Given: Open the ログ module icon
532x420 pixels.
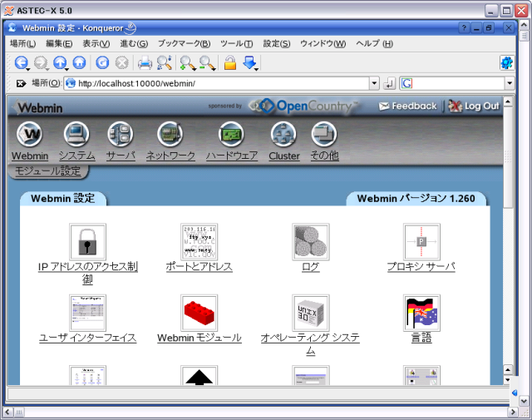Looking at the screenshot, I should click(x=311, y=241).
